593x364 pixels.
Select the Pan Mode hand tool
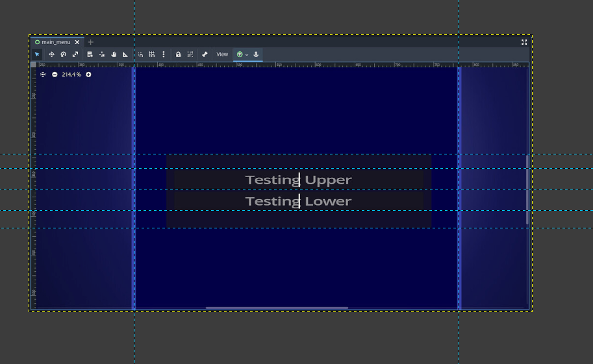[114, 55]
